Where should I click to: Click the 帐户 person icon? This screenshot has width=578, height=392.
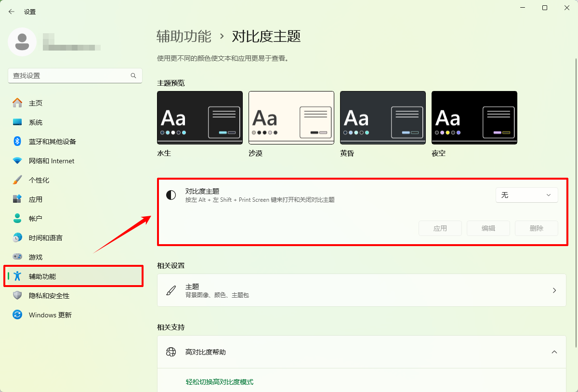click(17, 219)
